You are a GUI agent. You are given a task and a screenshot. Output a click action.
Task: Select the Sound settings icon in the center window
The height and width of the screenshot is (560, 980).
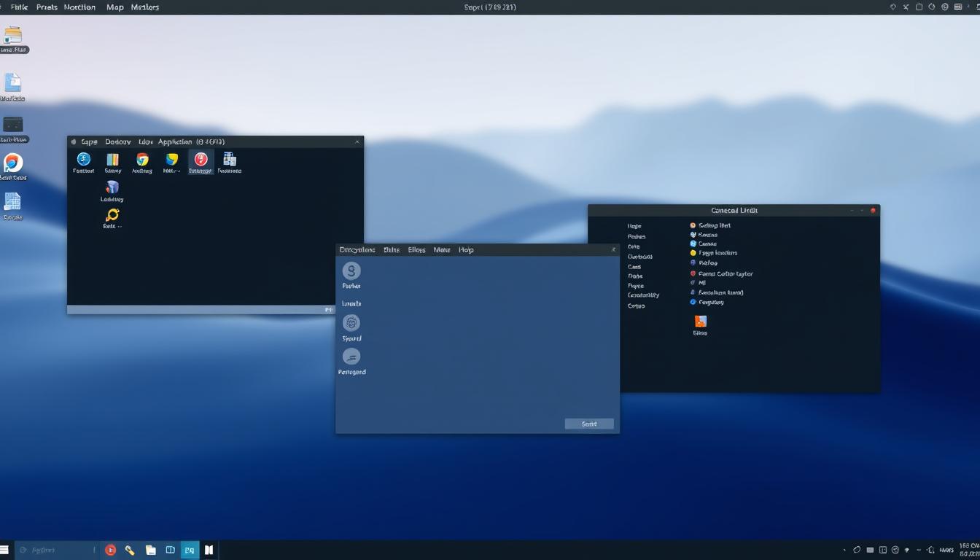click(x=351, y=323)
